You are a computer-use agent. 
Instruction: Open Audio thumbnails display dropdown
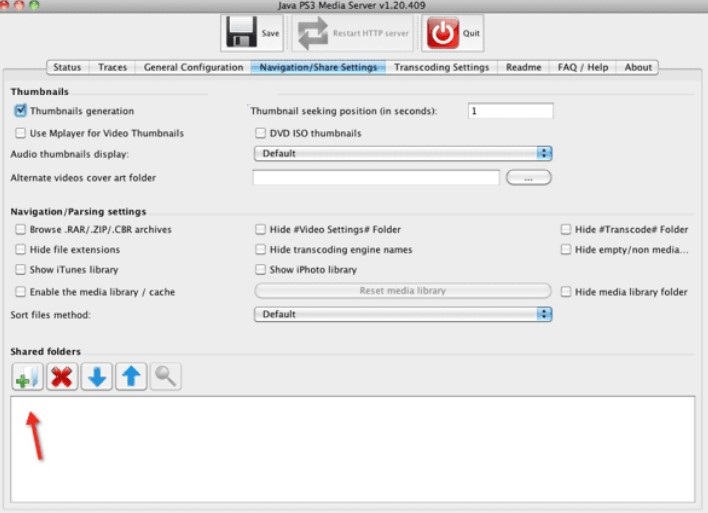coord(403,154)
